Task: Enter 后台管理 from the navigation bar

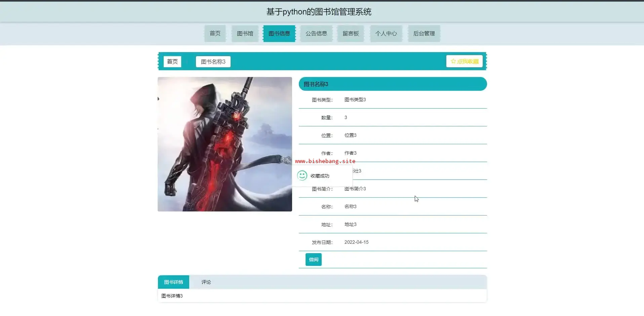Action: tap(424, 34)
